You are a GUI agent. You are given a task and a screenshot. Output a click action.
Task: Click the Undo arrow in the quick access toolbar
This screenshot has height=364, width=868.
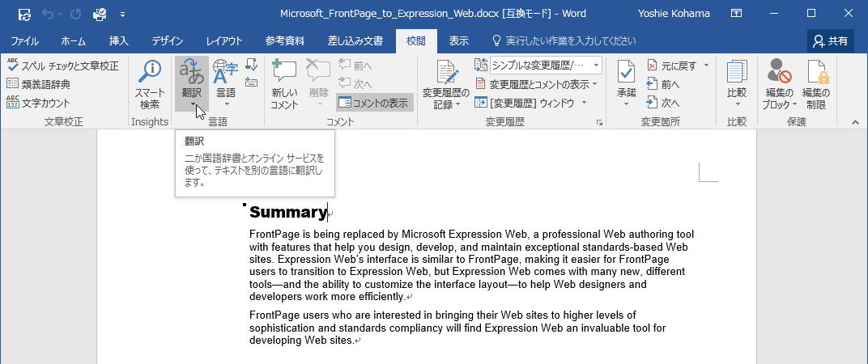point(47,14)
